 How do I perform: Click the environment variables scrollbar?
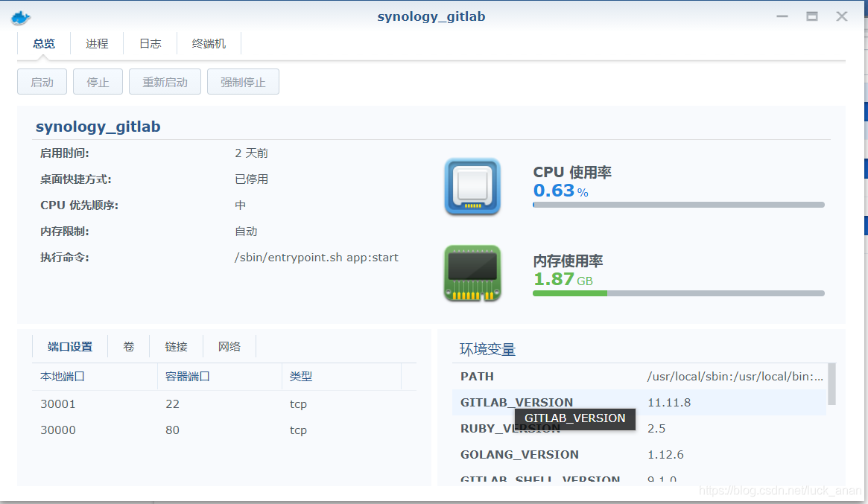pos(832,384)
